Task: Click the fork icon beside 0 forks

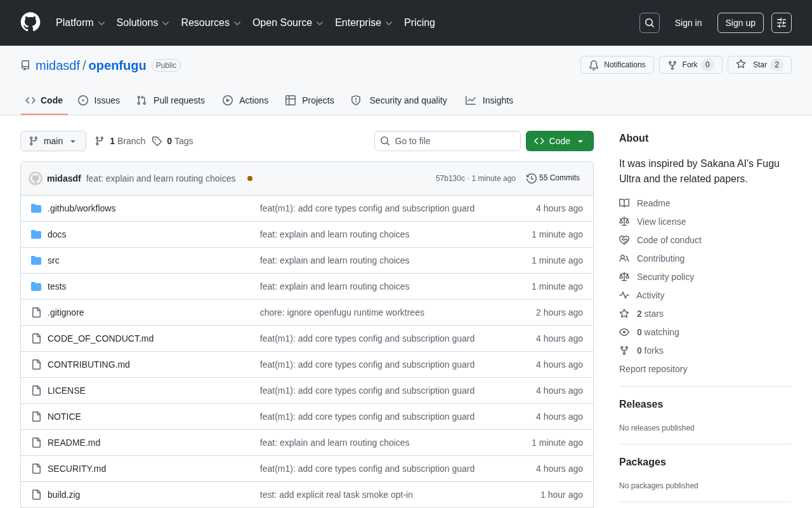Action: click(x=624, y=351)
